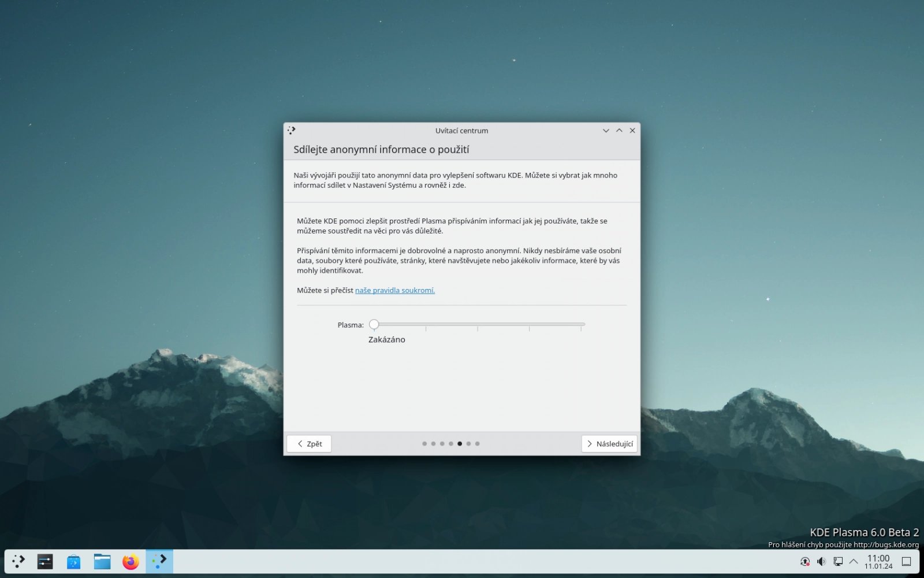Image resolution: width=924 pixels, height=578 pixels.
Task: Launch Firefox from the taskbar
Action: (131, 561)
